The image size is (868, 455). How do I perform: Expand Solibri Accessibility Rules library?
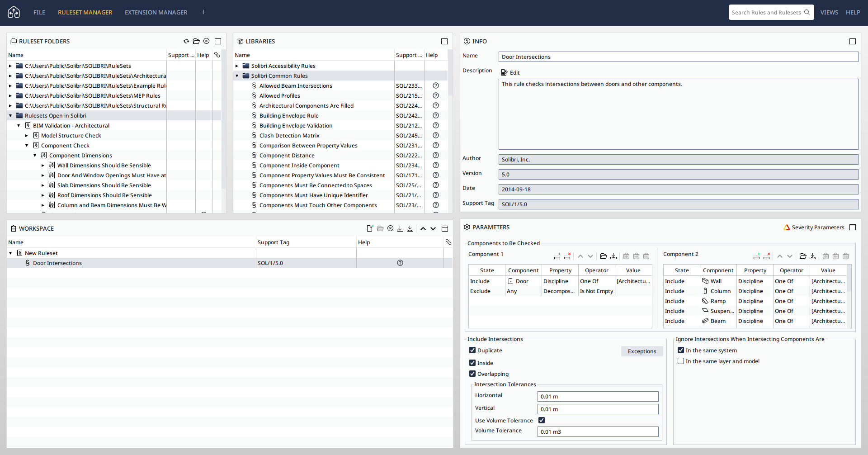click(x=237, y=66)
